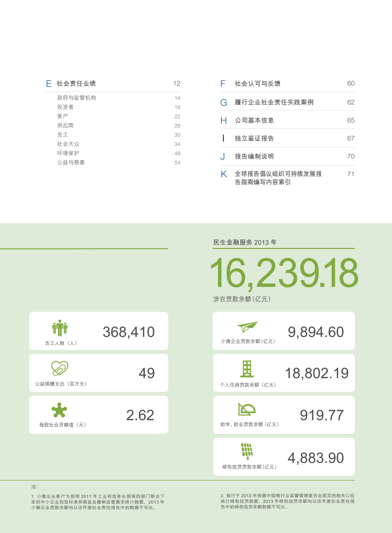Click section letter H in contents
Viewport: 392px width, 533px height.
pos(223,120)
